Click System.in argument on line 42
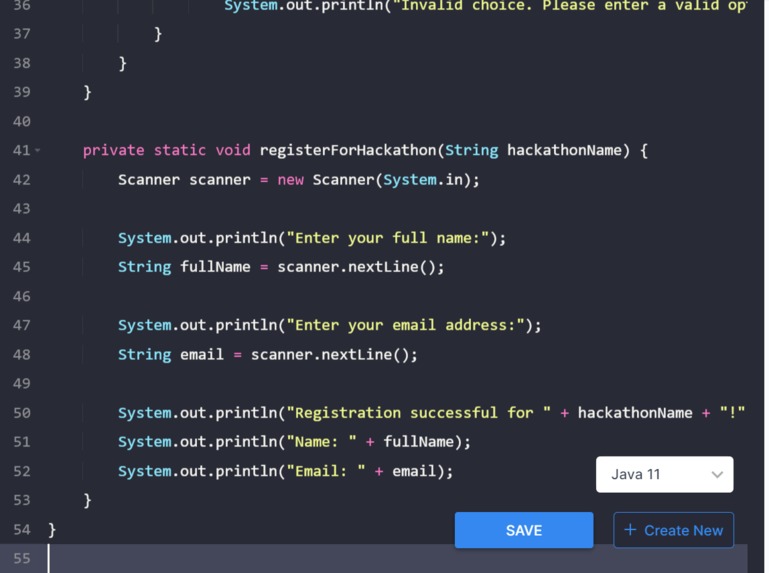The height and width of the screenshot is (573, 769). coord(423,180)
